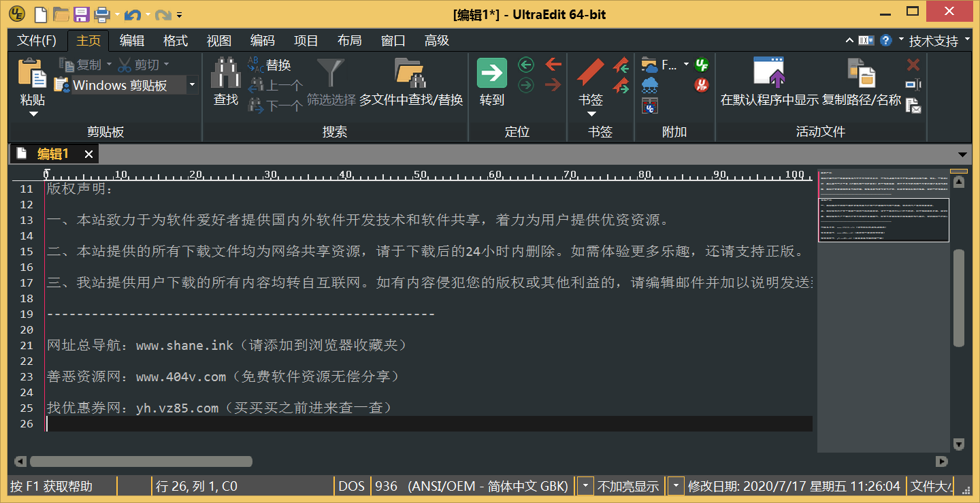Expand the 粘贴 dropdown arrow
This screenshot has height=503, width=980.
[x=33, y=114]
